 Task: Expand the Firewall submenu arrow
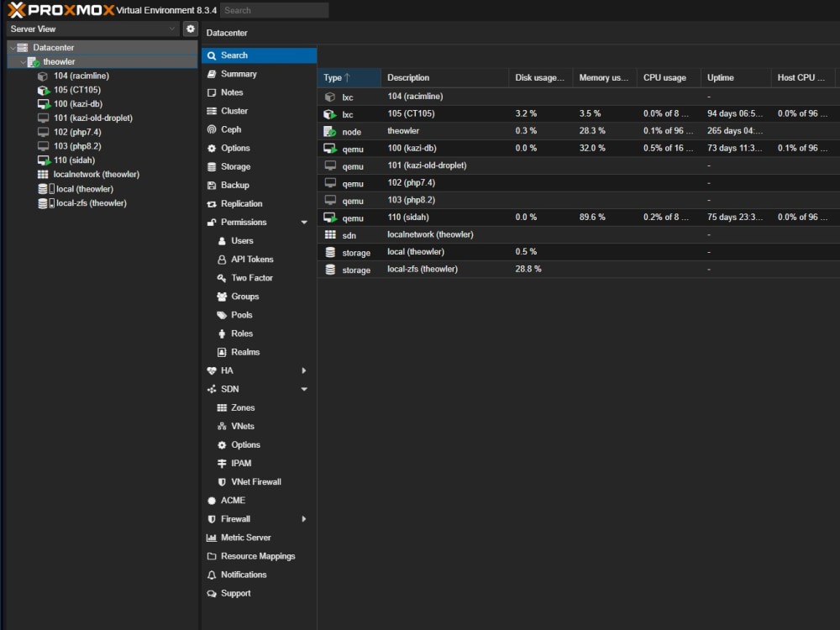click(x=304, y=519)
